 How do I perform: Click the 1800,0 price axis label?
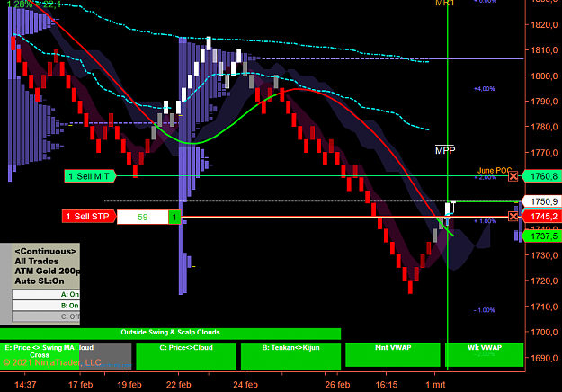544,76
